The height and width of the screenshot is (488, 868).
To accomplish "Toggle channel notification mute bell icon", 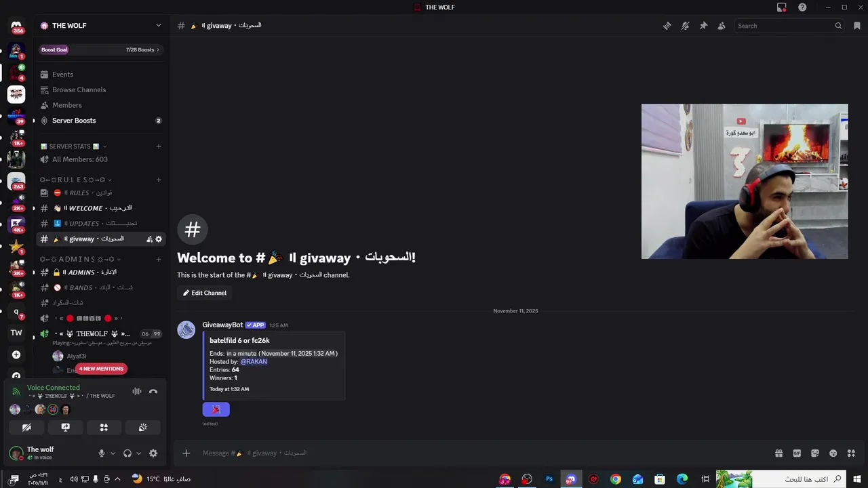I will pos(686,26).
